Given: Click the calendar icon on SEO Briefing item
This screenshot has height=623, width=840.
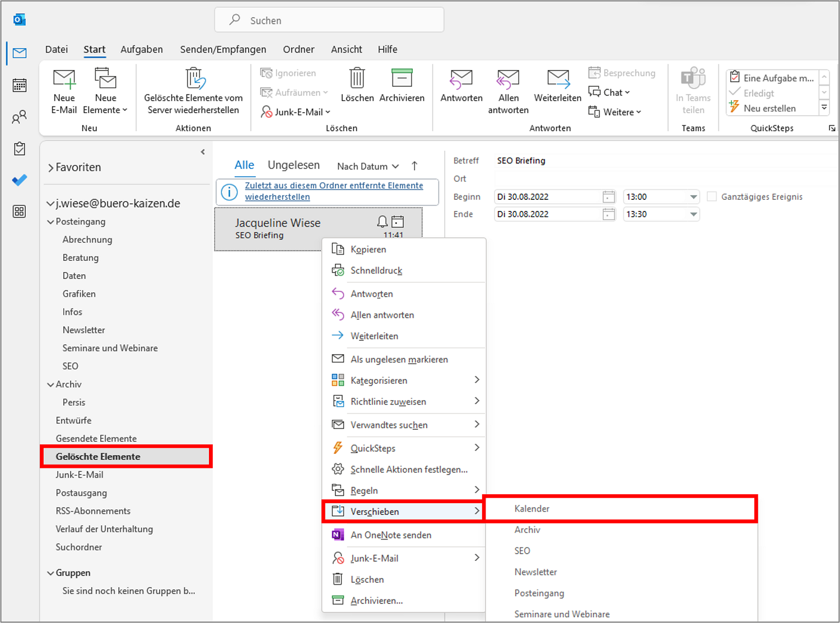Looking at the screenshot, I should 398,222.
